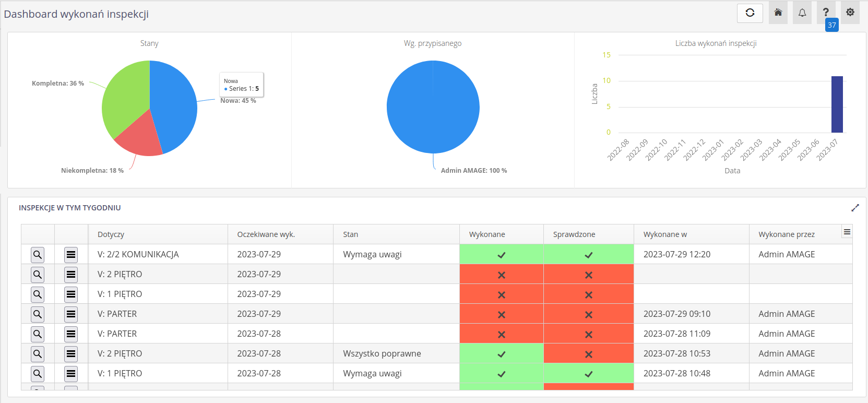Sort by Sprawdzone column header
Screen dimensions: 868x403
click(589, 234)
